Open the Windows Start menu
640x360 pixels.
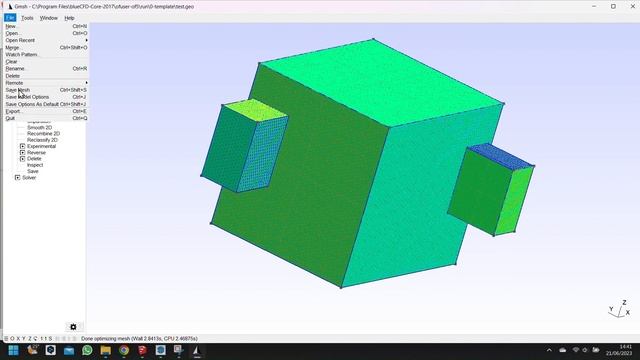coord(13,350)
